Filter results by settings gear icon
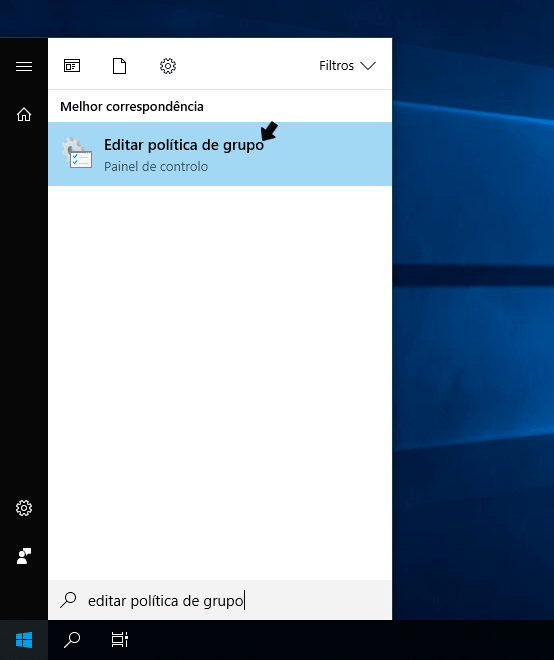Image resolution: width=554 pixels, height=660 pixels. click(168, 66)
